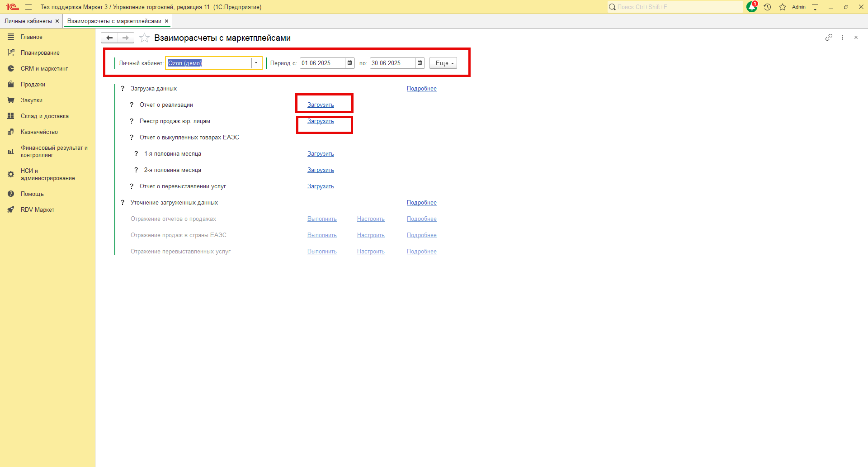Open НСИ и администрирование section
Viewport: 868px width, 467px height.
[47, 175]
